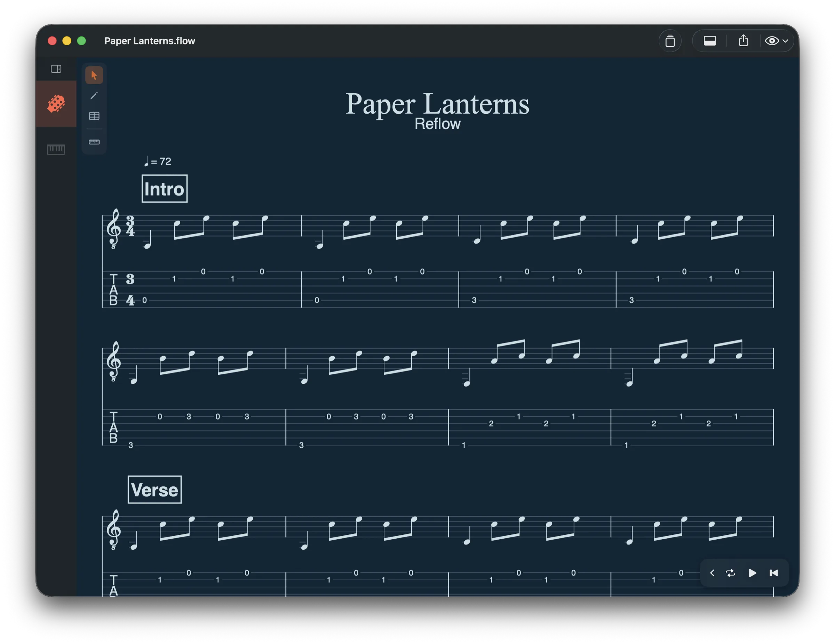Open the eye view options dropdown
Image resolution: width=835 pixels, height=644 pixels.
[x=776, y=41]
